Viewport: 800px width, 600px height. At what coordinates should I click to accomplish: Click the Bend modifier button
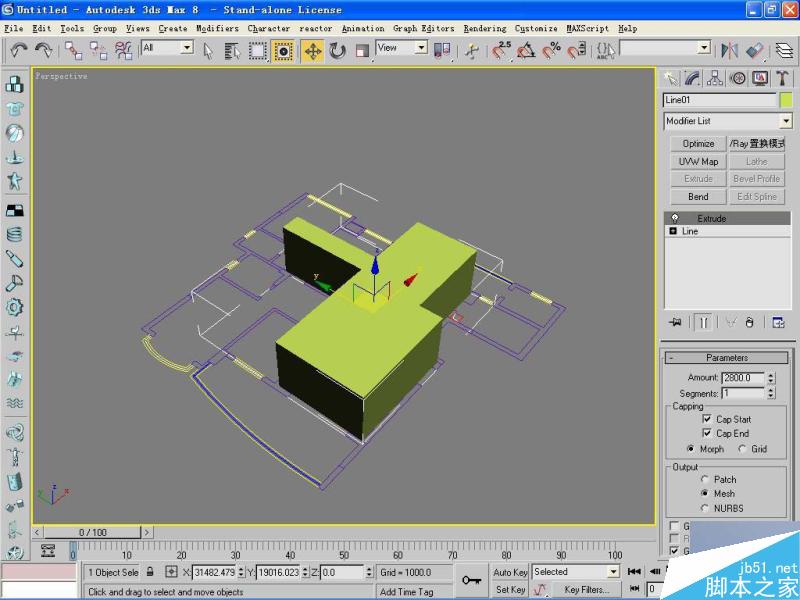698,197
